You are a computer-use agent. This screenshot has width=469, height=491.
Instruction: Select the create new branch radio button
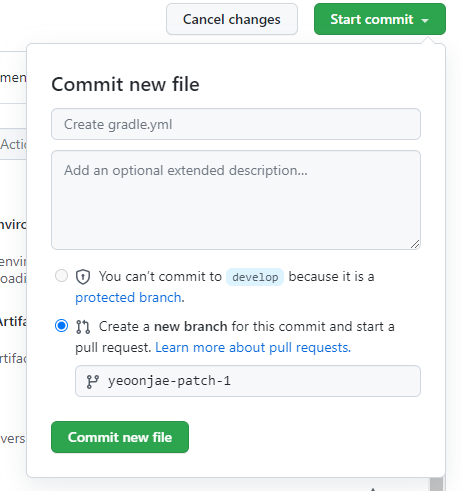(61, 326)
